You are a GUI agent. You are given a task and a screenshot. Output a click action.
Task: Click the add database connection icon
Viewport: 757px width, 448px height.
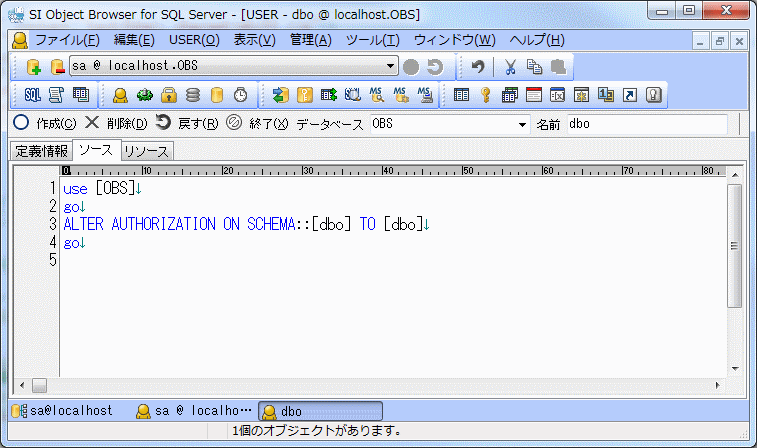click(34, 67)
